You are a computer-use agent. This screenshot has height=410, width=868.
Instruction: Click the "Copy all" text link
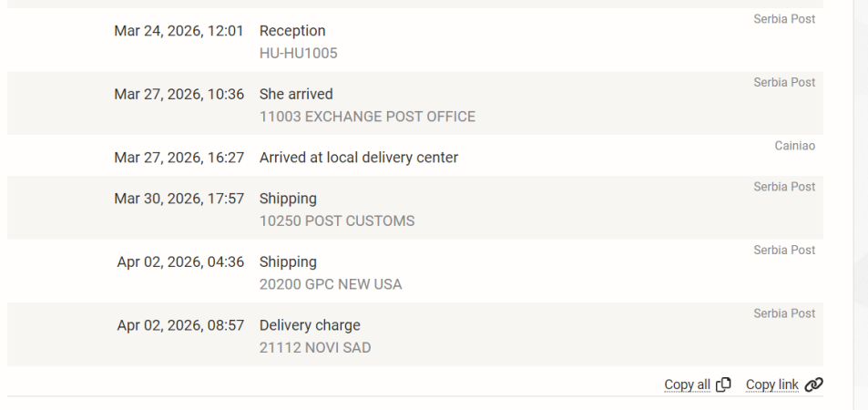(687, 384)
